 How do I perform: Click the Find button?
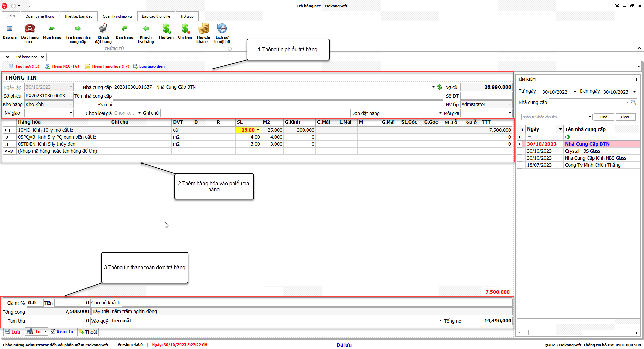tap(604, 117)
